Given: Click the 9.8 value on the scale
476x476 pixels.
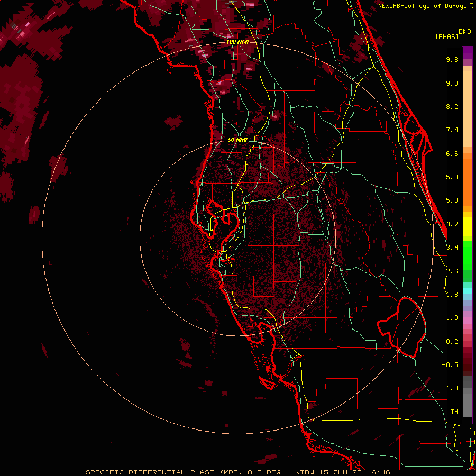Looking at the screenshot, I should coord(452,59).
